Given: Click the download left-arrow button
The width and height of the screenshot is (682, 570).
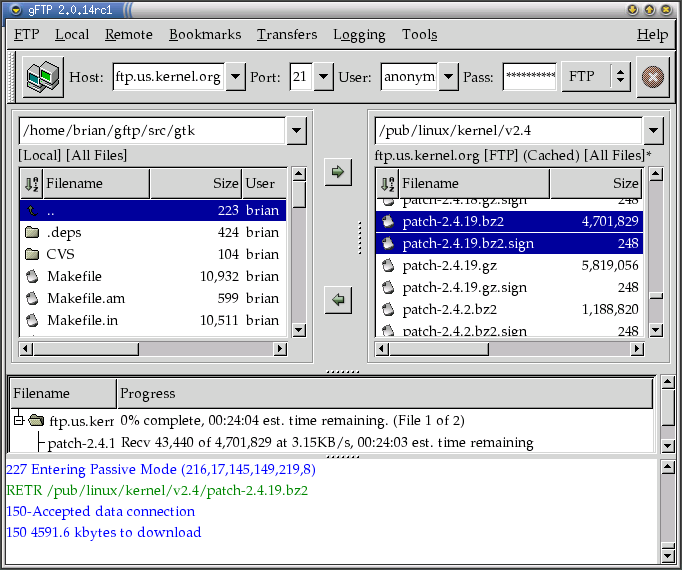Looking at the screenshot, I should [338, 299].
